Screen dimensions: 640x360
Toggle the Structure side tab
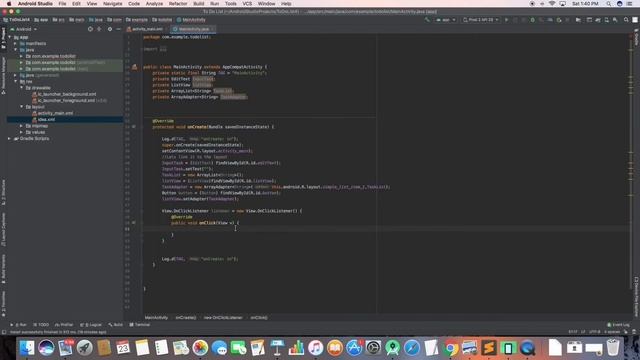coord(3,192)
